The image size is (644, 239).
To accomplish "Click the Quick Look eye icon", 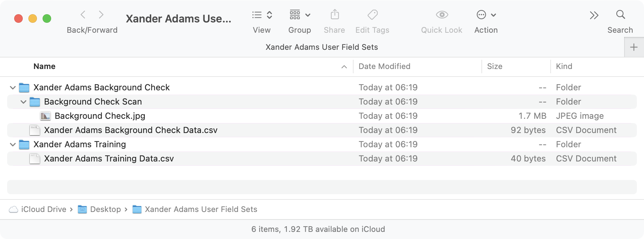I will pos(442,15).
